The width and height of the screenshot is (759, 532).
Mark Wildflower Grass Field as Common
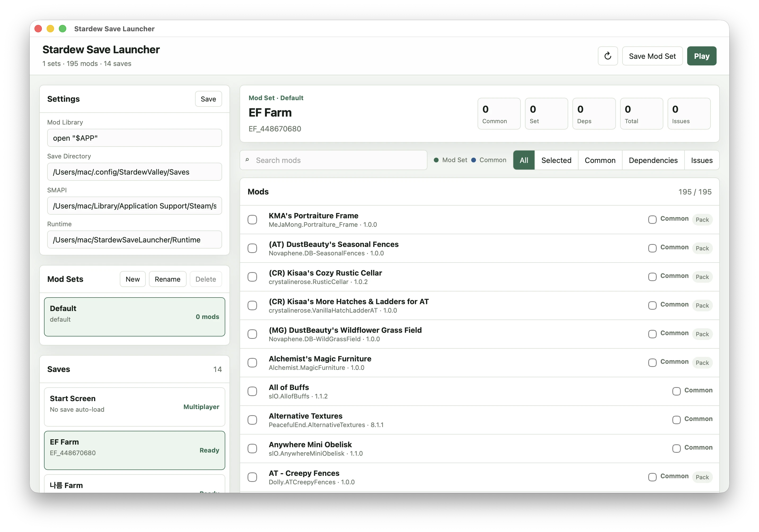[652, 334]
